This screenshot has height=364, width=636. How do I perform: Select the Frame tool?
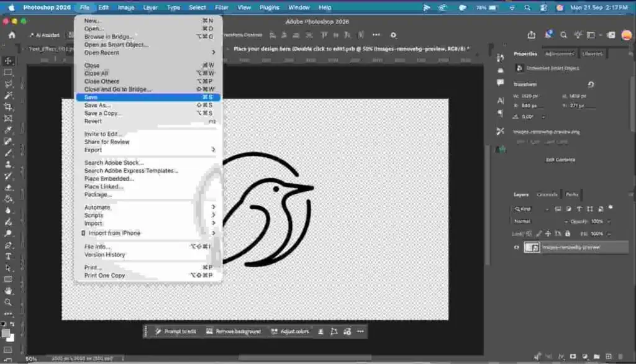(x=8, y=119)
